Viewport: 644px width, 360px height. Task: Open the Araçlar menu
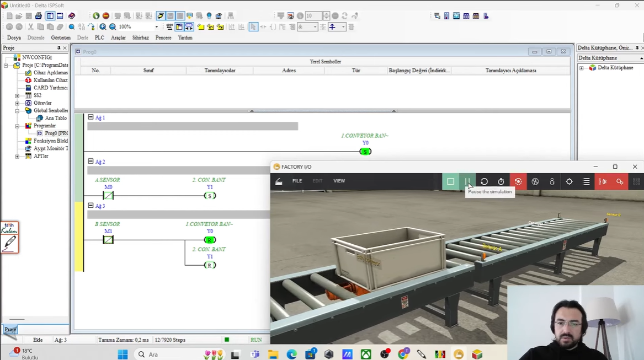118,38
